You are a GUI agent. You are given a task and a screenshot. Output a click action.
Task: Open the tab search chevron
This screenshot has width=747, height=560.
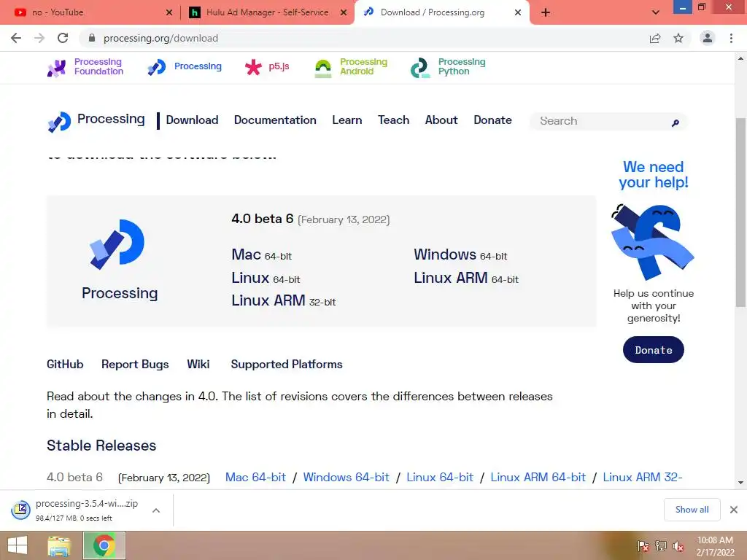click(656, 12)
